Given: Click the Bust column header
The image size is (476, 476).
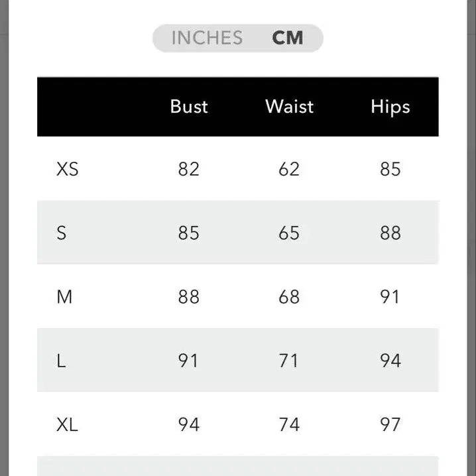Looking at the screenshot, I should [189, 107].
